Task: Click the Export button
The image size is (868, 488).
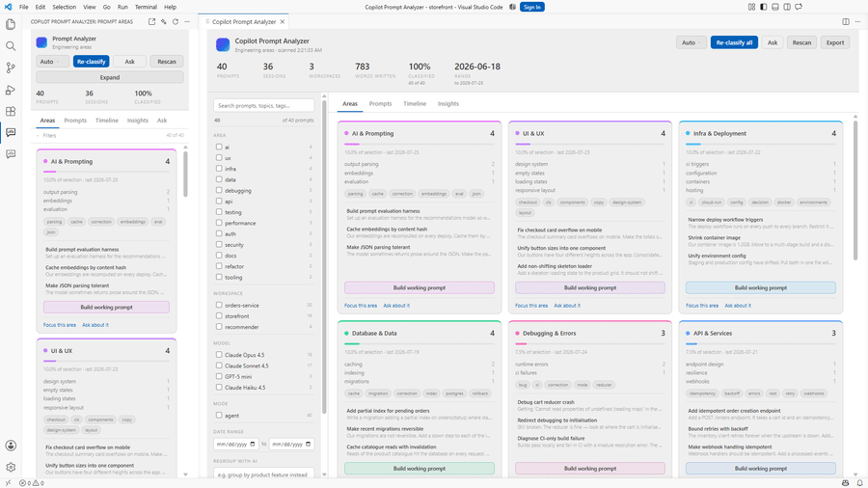Action: click(x=835, y=42)
